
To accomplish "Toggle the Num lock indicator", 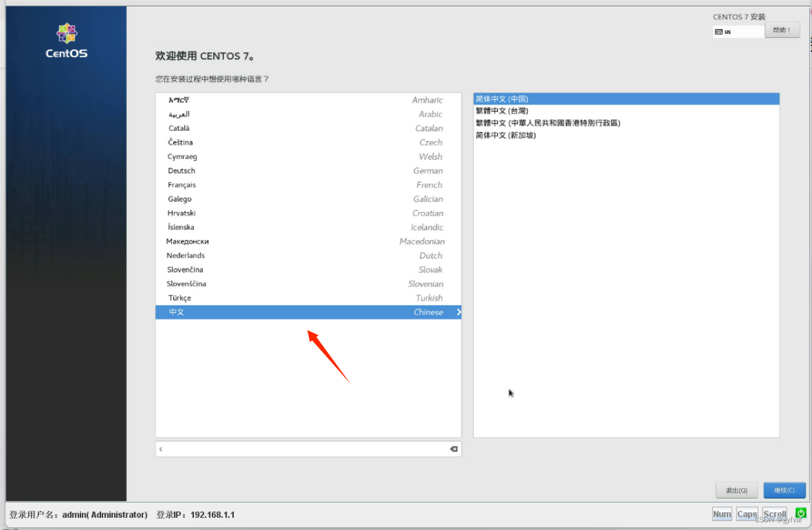I will pyautogui.click(x=722, y=514).
